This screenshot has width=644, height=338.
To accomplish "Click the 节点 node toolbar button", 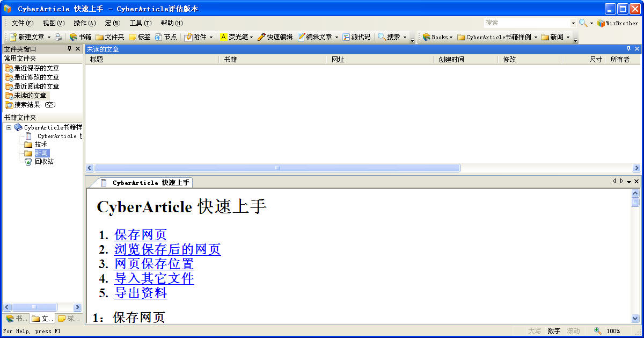I will coord(165,37).
